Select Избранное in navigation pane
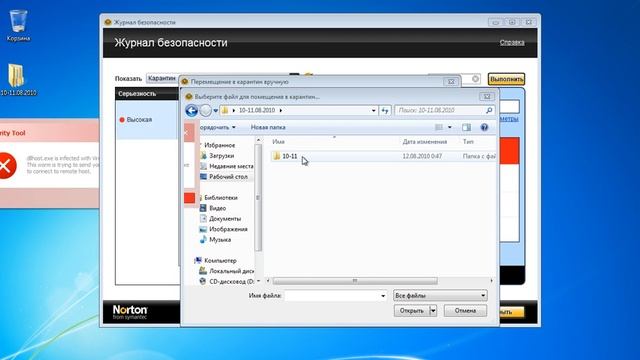The height and width of the screenshot is (360, 640). click(219, 145)
